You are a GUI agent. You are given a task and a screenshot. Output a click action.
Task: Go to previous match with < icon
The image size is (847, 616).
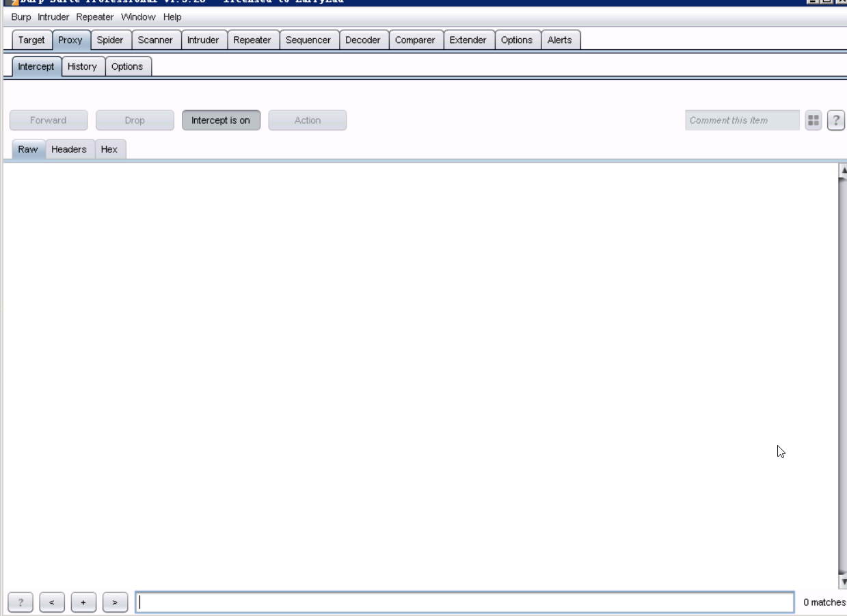51,602
